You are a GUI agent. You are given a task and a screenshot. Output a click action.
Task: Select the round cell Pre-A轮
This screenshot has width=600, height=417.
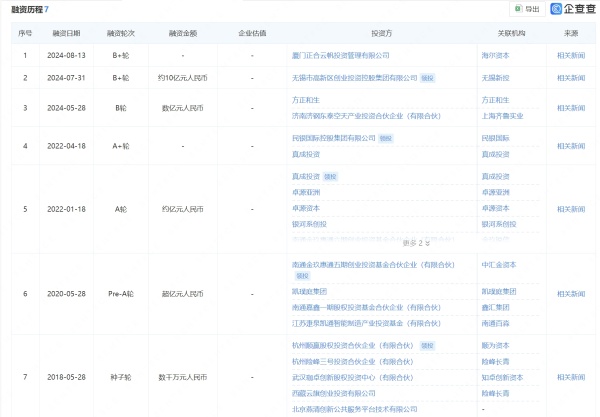coord(121,294)
